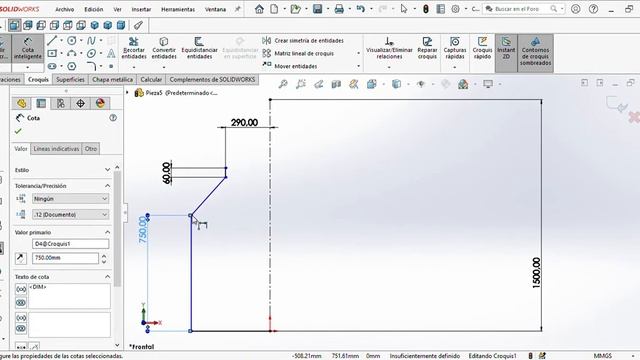Open the FeatureManager design tree tab
The image size is (640, 360).
point(22,103)
